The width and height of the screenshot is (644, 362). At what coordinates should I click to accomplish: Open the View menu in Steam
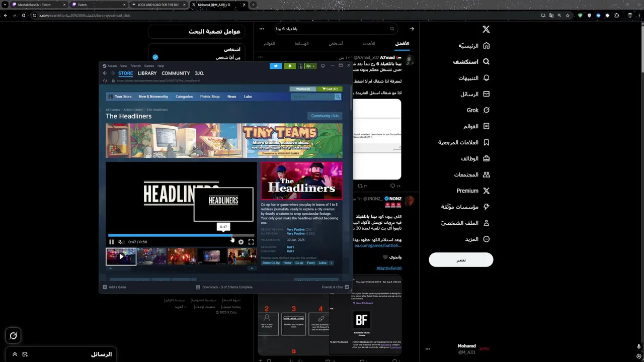pos(124,66)
